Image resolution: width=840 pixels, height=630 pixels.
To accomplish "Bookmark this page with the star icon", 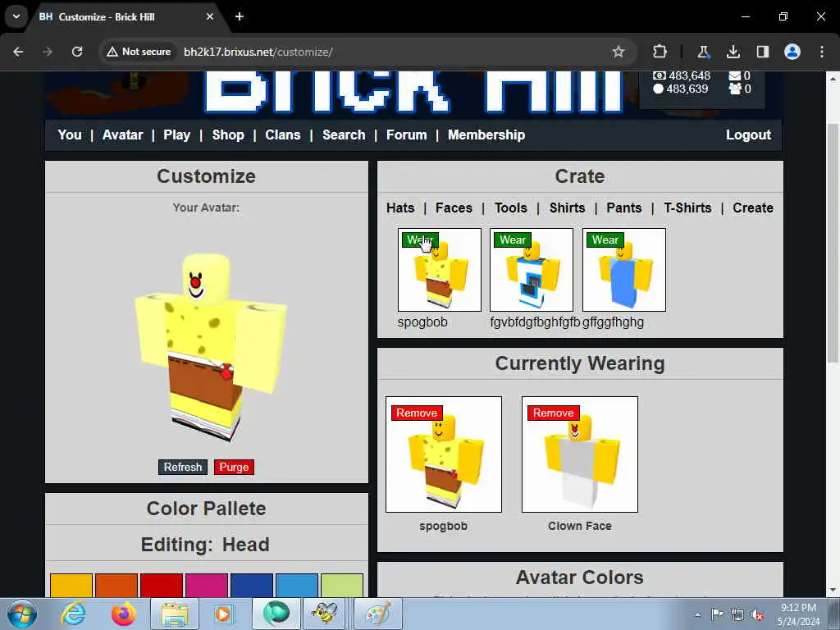I will tap(619, 52).
